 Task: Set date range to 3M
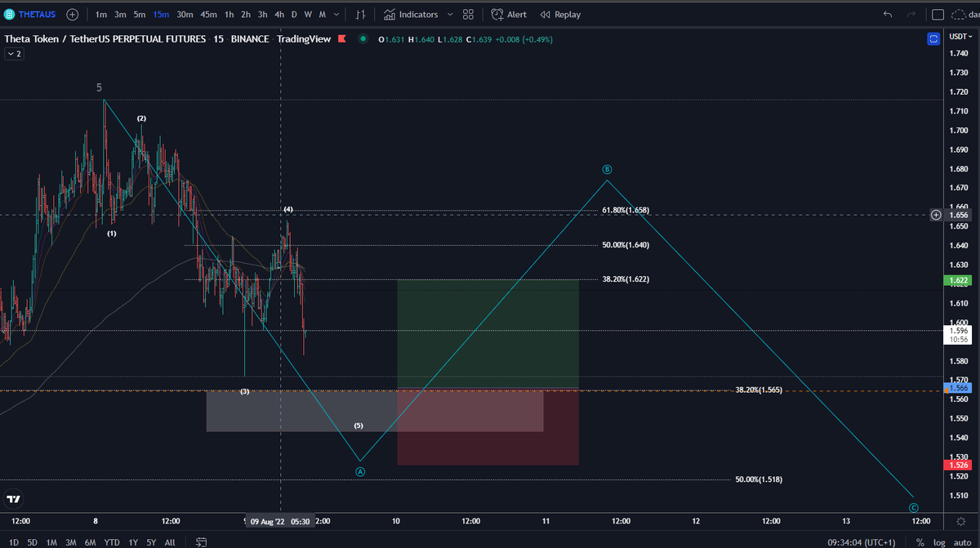71,541
